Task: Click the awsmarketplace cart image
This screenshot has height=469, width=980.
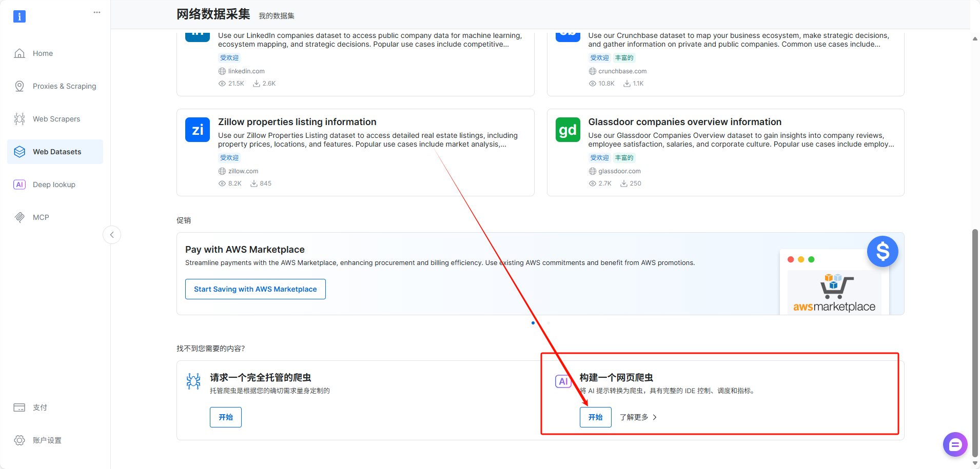Action: [834, 292]
